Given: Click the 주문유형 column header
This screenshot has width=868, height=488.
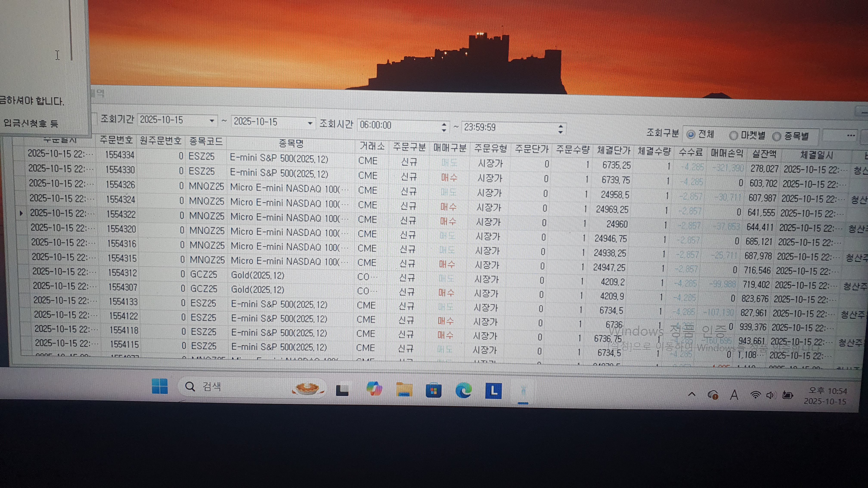Looking at the screenshot, I should click(x=491, y=148).
